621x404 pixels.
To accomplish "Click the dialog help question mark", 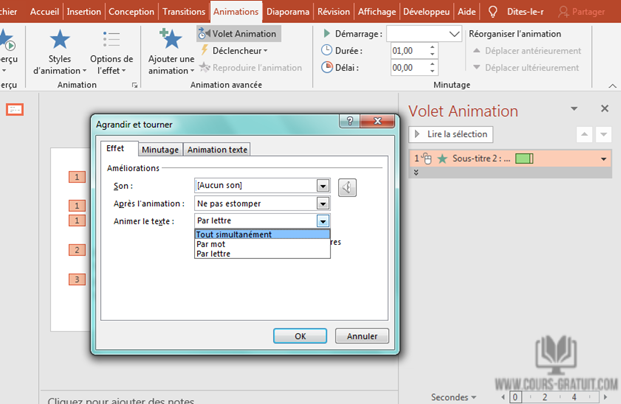I will pyautogui.click(x=347, y=123).
